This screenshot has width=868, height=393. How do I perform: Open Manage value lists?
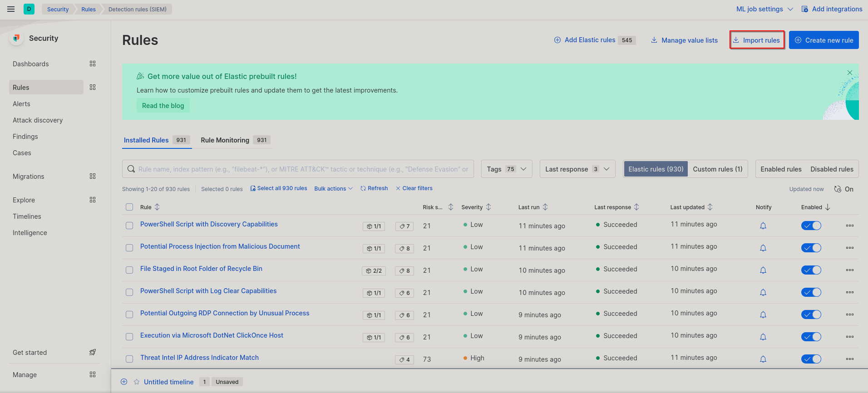(685, 40)
